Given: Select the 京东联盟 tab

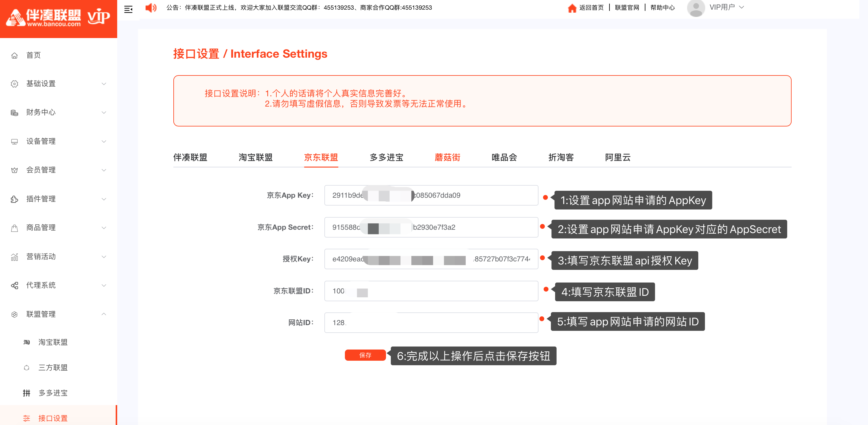Looking at the screenshot, I should pos(321,157).
